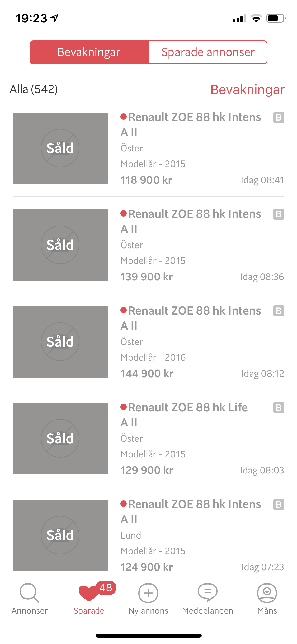Tap B badge on Renault ZOE Life listing
297x644 pixels.
[279, 408]
